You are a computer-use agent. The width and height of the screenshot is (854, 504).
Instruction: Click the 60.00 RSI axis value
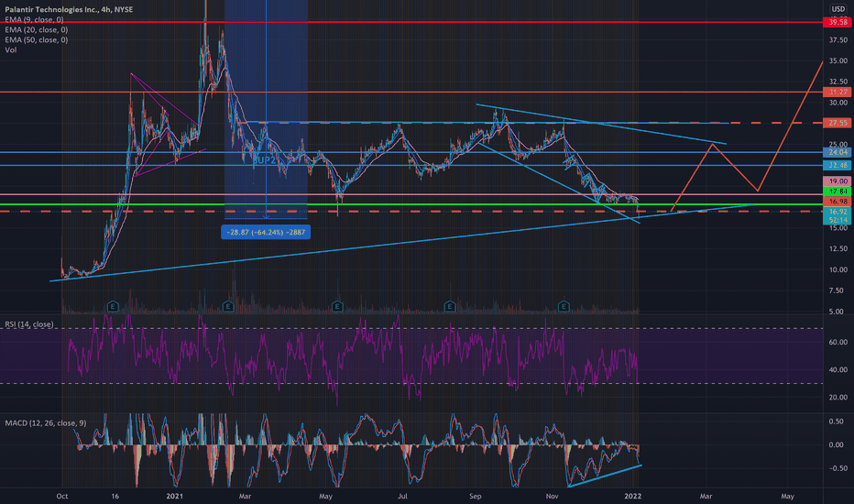838,342
